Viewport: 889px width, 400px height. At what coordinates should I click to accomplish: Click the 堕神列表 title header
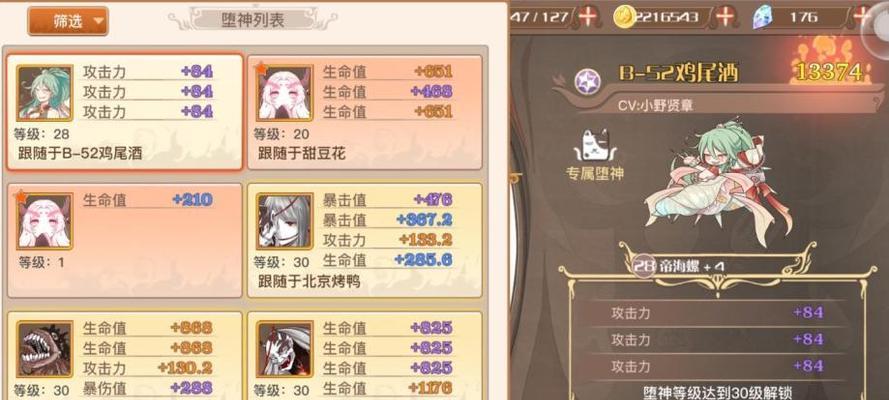pos(252,20)
